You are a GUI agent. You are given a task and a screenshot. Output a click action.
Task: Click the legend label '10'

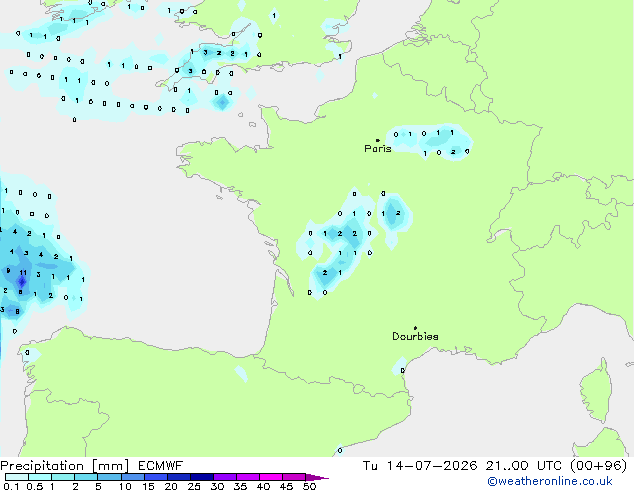click(x=125, y=486)
